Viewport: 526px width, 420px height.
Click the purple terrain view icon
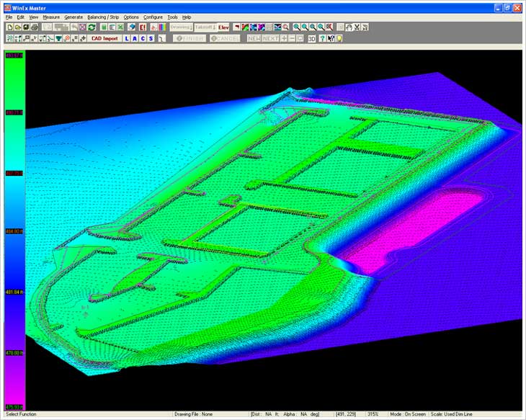(x=262, y=27)
